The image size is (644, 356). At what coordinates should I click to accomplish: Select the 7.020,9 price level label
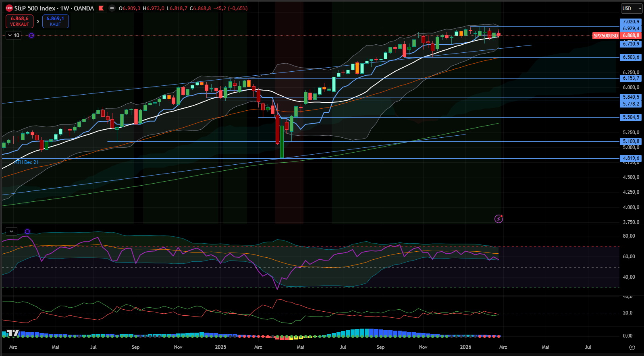pyautogui.click(x=631, y=22)
